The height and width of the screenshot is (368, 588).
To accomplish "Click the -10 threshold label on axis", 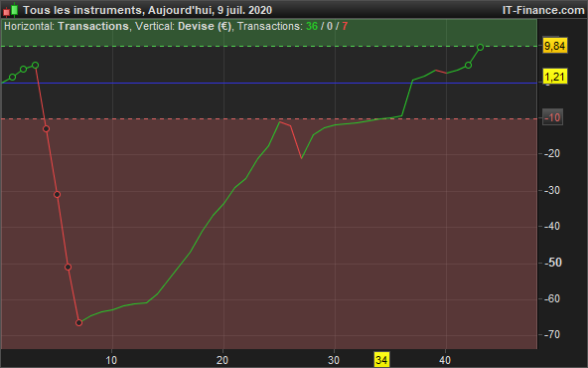I will pos(553,117).
